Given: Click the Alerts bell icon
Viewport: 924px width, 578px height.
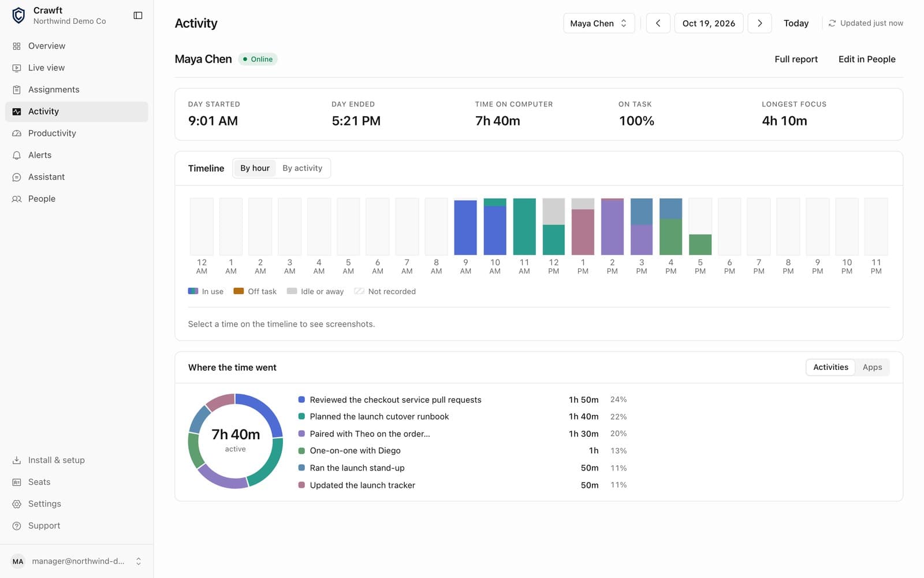Looking at the screenshot, I should click(17, 155).
